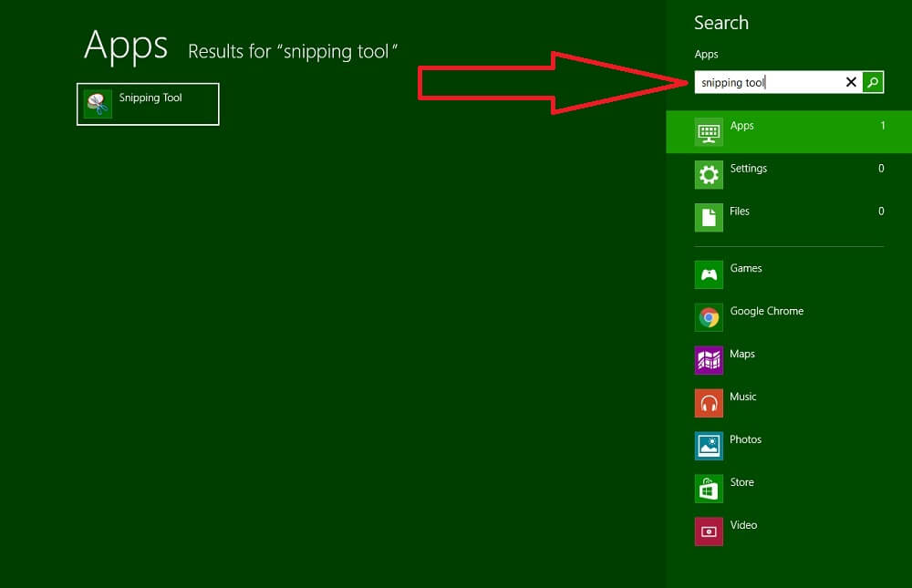Click the Photos app icon
Image resolution: width=912 pixels, height=588 pixels.
709,446
